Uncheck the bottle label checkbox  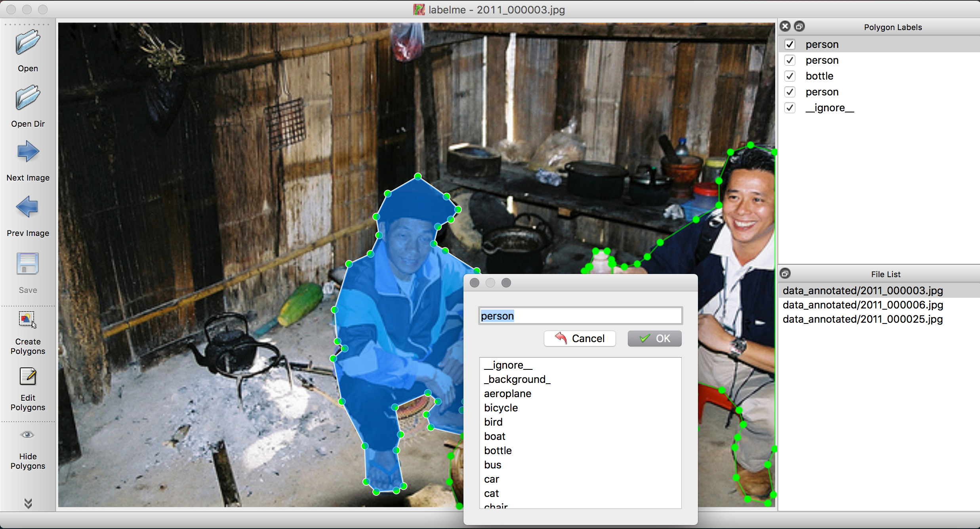coord(790,76)
